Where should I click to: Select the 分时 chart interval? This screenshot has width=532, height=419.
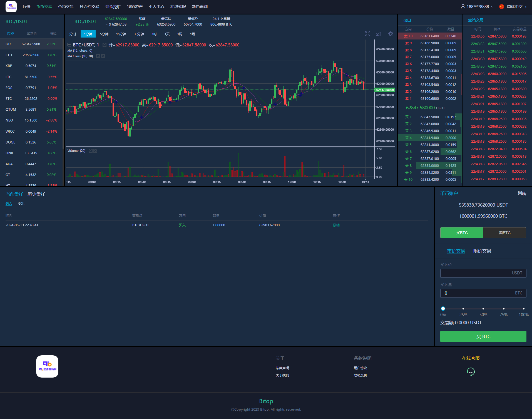[x=73, y=34]
